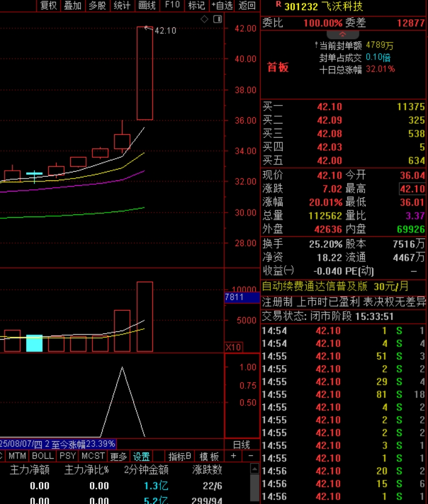Click the 今开 value 36.04
This screenshot has height=504, width=428.
coord(412,176)
